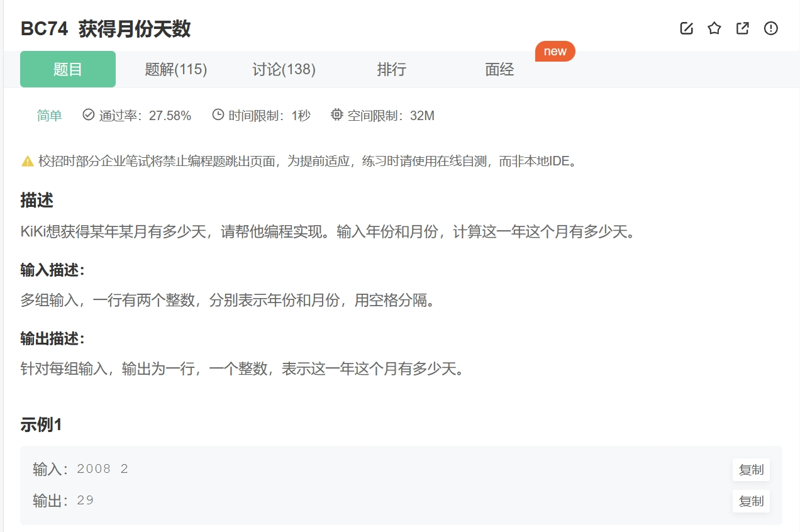The height and width of the screenshot is (532, 800).
Task: Open the 面经 tab
Action: [499, 69]
